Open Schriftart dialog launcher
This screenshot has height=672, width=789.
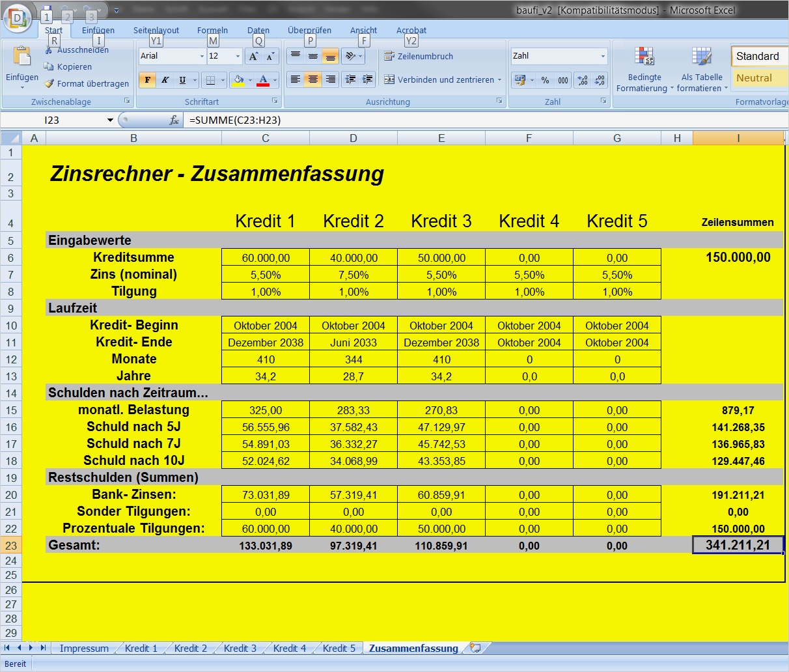tap(275, 102)
